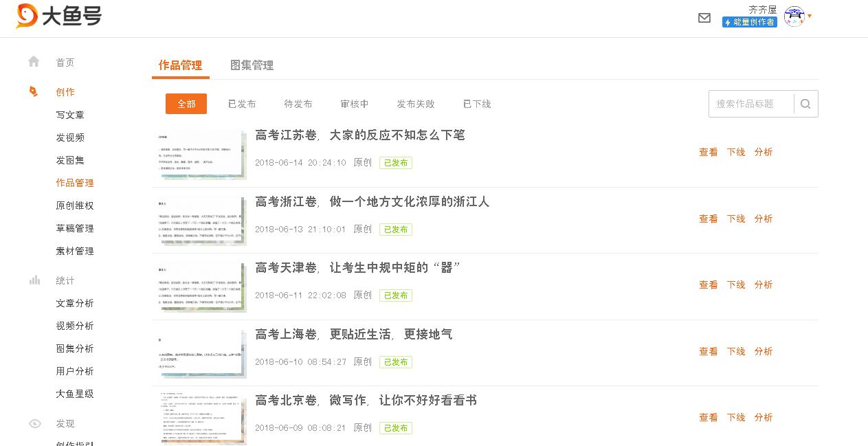
Task: Filter articles by 已发布 status
Action: [241, 103]
